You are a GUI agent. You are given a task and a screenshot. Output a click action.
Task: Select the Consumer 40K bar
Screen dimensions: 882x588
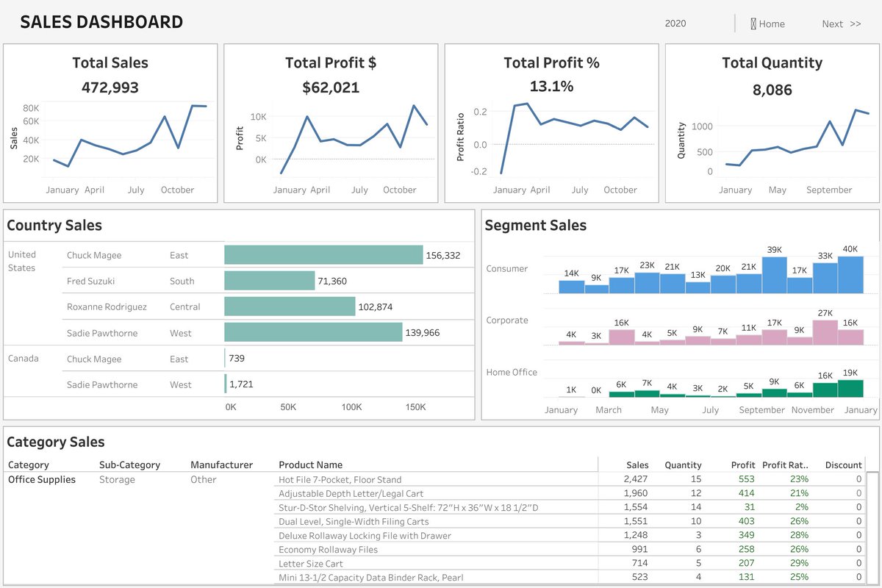tap(850, 274)
